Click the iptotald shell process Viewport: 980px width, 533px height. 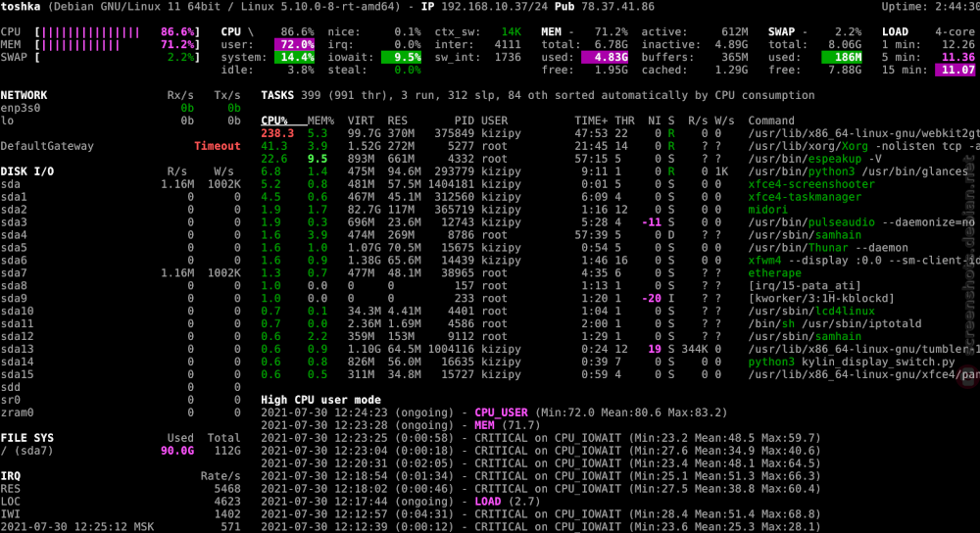point(834,323)
